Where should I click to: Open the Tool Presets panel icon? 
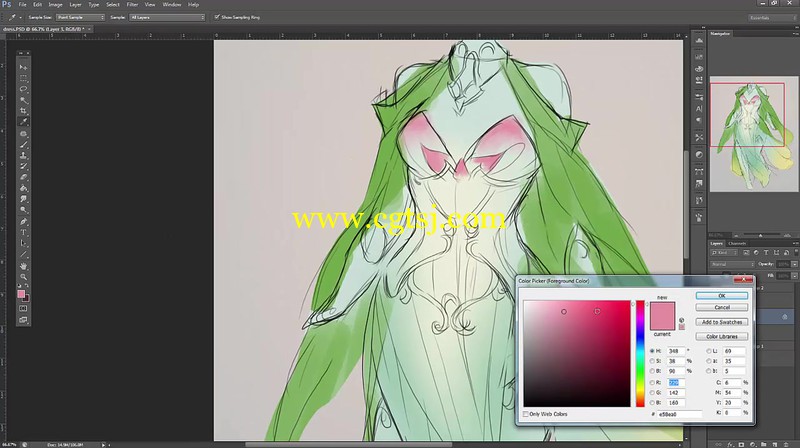pos(699,137)
